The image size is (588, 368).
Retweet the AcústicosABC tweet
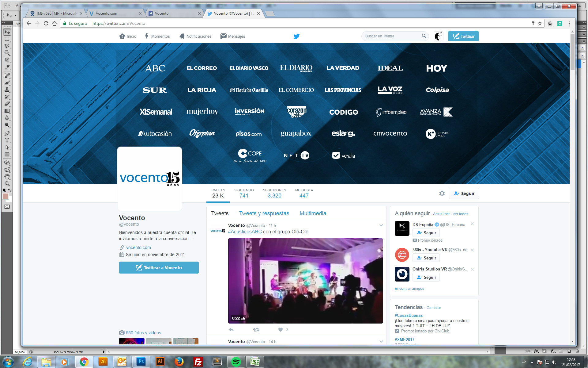(x=256, y=330)
